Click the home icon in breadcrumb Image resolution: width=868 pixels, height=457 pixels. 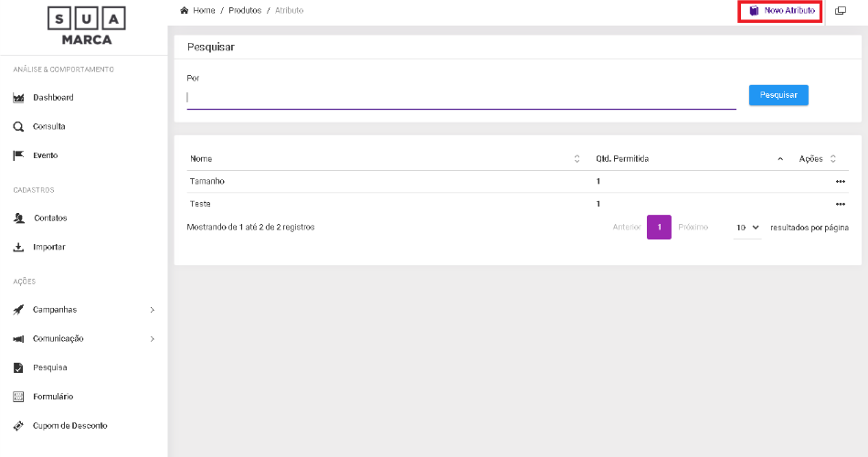[x=185, y=11]
